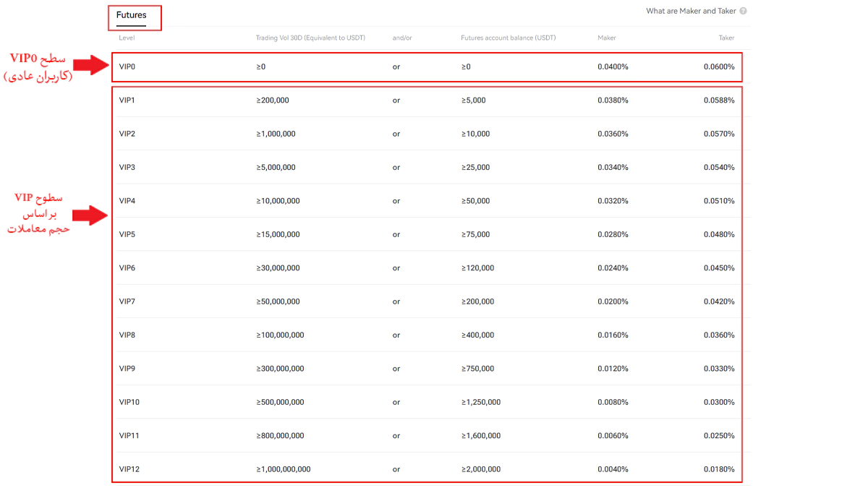Click the 'Trading Vol 30D' column header
Viewport: 868px width, 488px height.
tap(310, 38)
